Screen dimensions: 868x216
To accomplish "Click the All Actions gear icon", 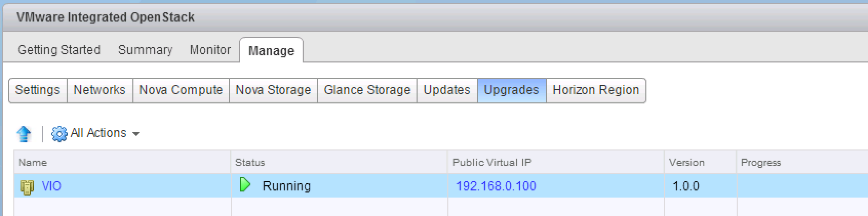I will click(x=60, y=134).
